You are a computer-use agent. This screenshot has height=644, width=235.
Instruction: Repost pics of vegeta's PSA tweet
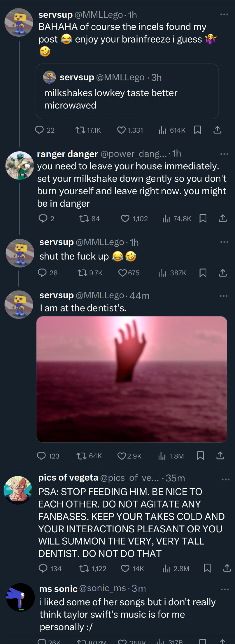click(84, 569)
